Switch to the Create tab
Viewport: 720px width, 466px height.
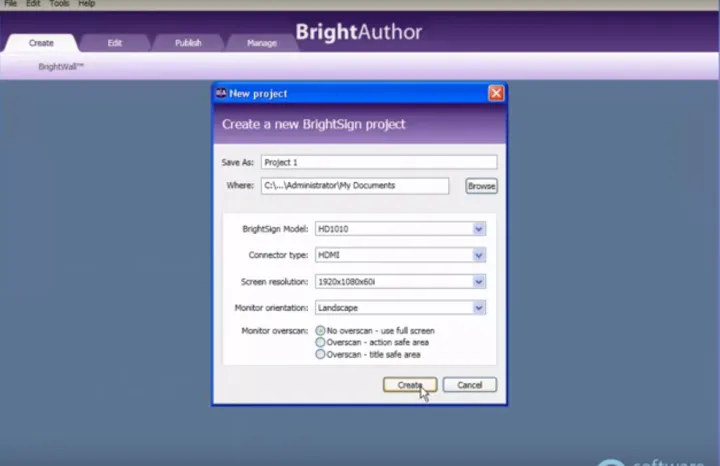(41, 43)
